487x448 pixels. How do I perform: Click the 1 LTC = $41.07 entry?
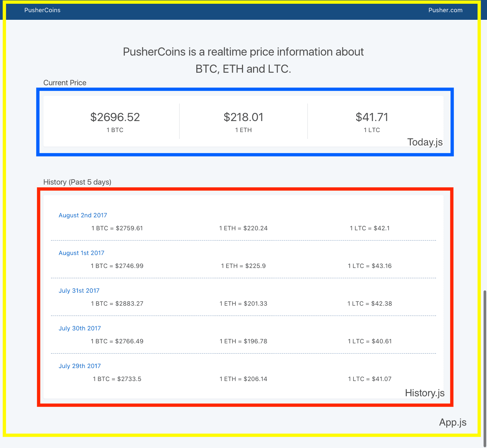(369, 379)
